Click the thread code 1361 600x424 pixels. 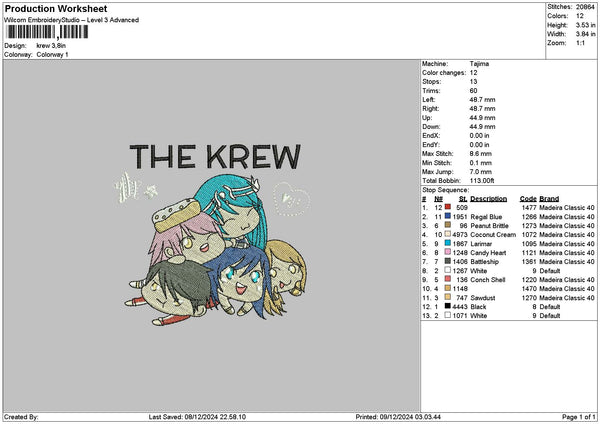pos(529,262)
